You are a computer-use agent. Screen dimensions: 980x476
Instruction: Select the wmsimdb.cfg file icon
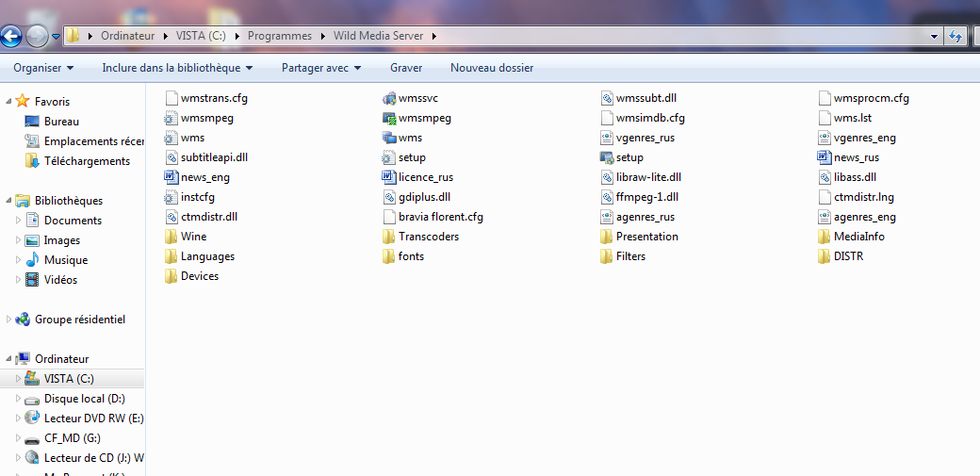pos(607,118)
